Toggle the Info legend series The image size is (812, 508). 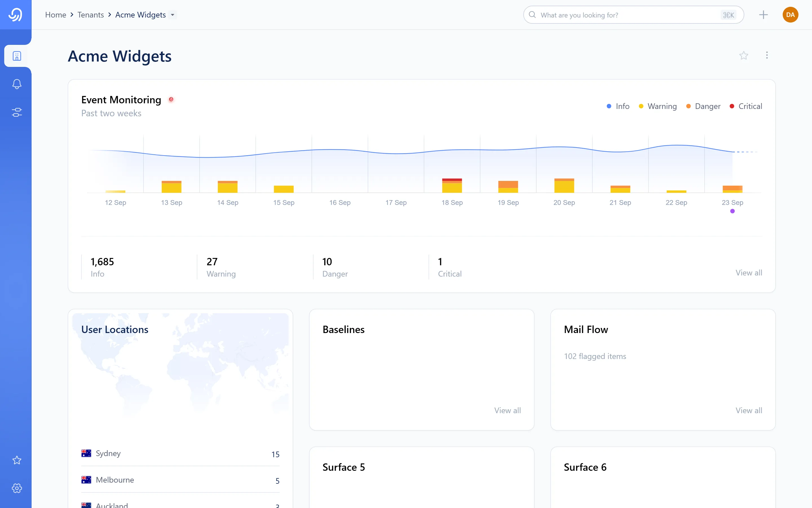tap(618, 106)
